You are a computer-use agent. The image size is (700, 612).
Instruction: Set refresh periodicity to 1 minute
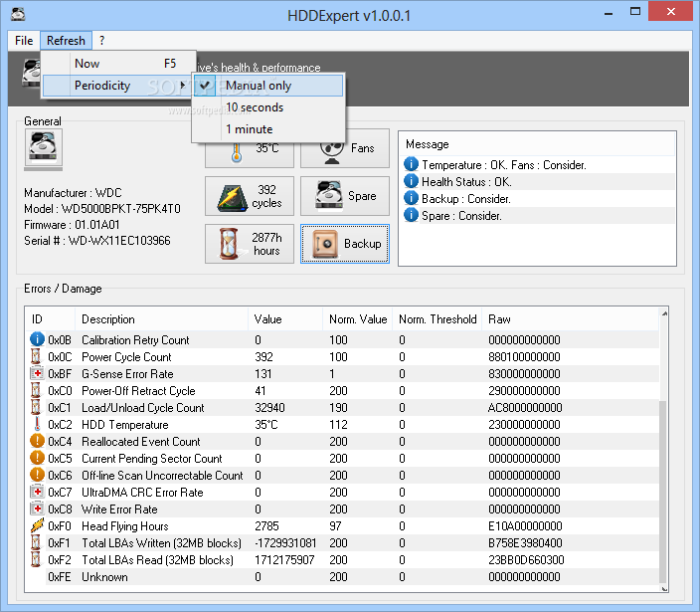(249, 129)
